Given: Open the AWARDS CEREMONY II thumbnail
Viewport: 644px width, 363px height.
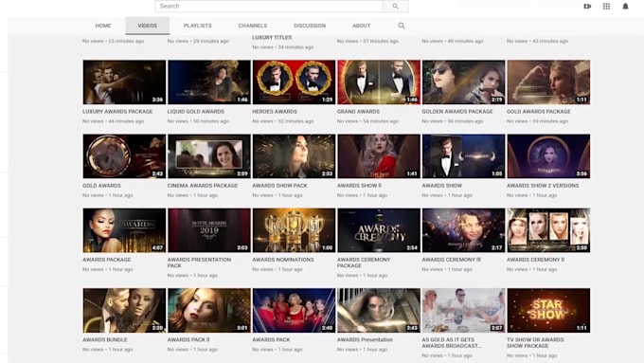Looking at the screenshot, I should (548, 230).
